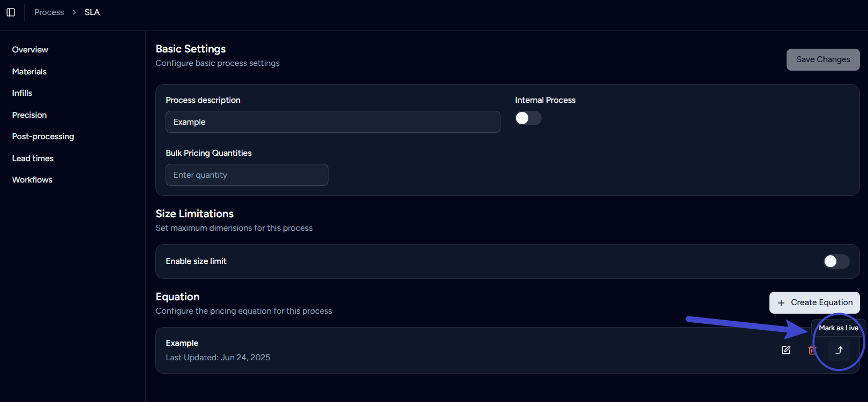Click the Save Changes button
This screenshot has width=868, height=402.
click(822, 59)
